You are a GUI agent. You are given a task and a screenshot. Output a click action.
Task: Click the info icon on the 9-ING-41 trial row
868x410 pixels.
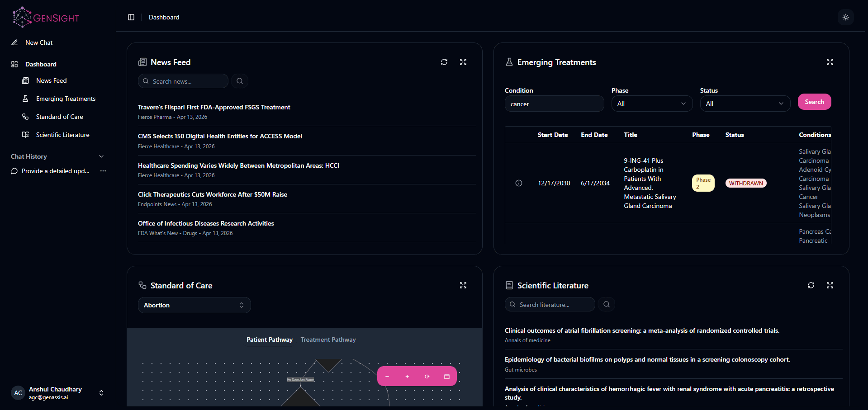pos(518,183)
